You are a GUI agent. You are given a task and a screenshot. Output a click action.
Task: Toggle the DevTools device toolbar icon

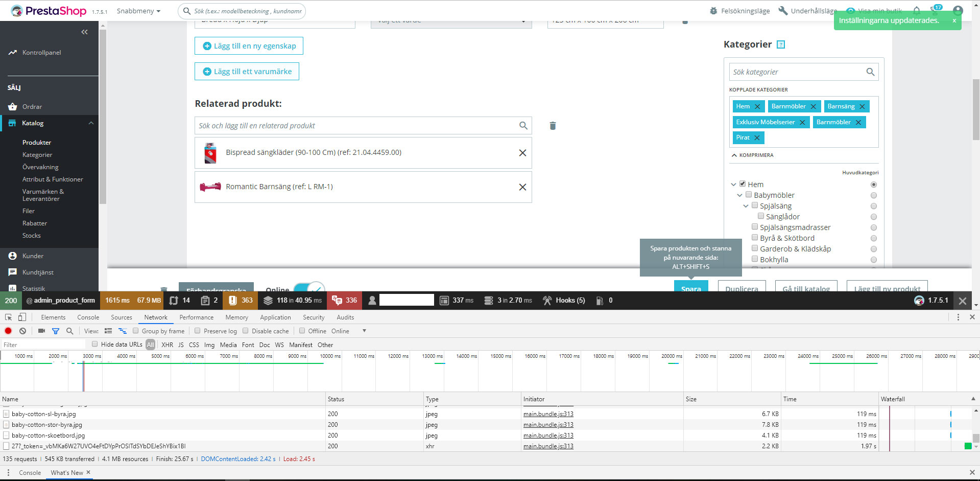coord(22,317)
